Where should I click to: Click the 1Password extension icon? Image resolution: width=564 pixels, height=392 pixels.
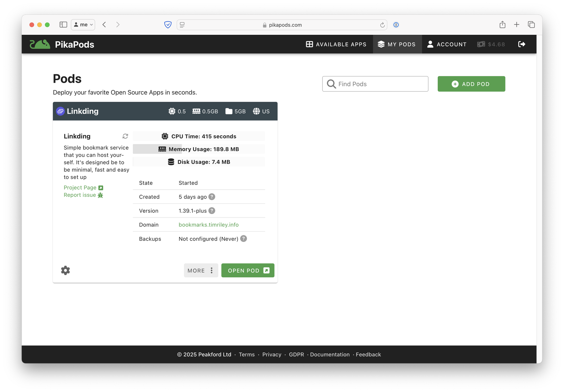point(396,25)
